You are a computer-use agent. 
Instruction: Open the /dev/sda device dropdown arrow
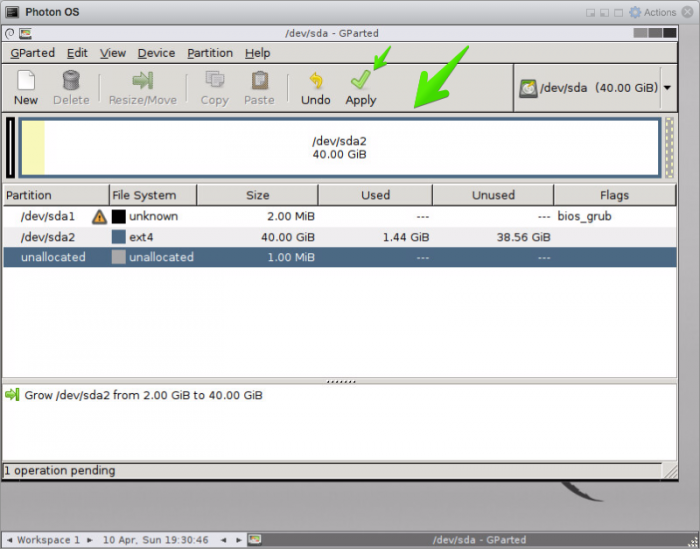[667, 87]
